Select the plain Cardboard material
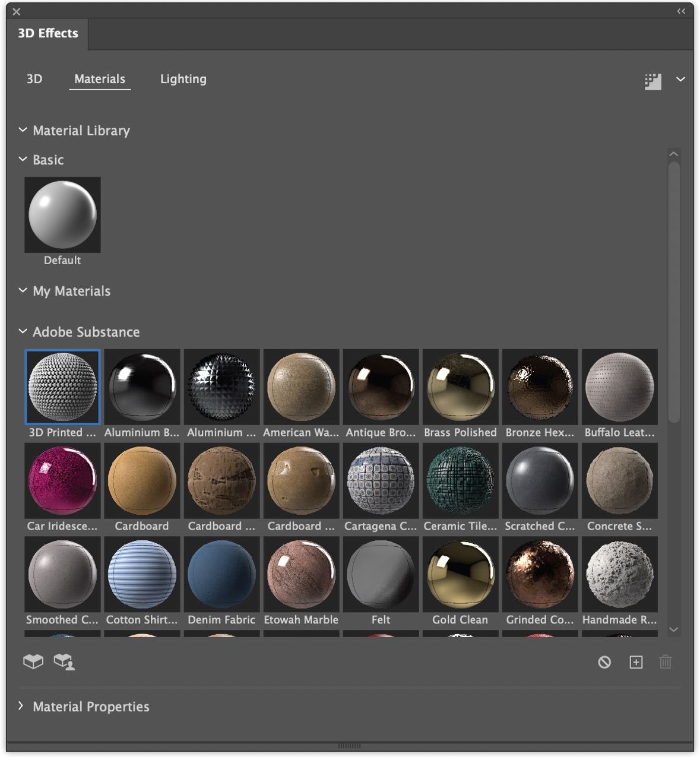The height and width of the screenshot is (760, 700). pyautogui.click(x=142, y=480)
